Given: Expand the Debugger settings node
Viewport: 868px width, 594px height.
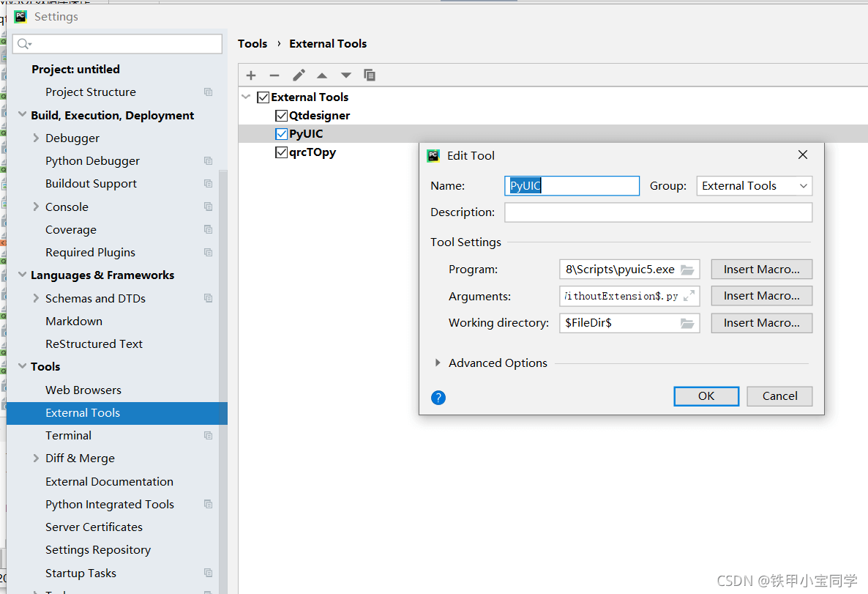Looking at the screenshot, I should click(36, 138).
